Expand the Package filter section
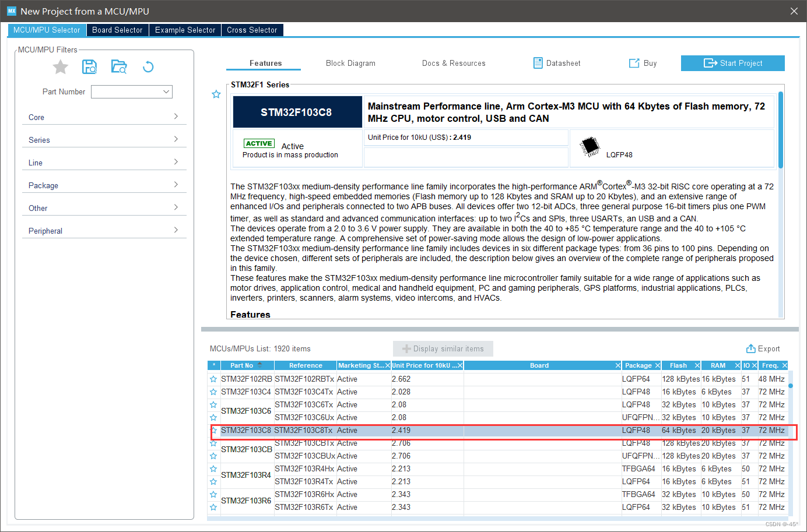 104,185
